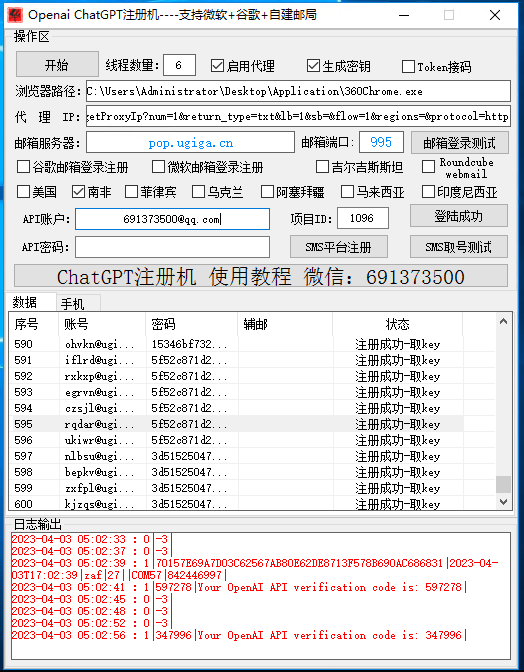Select row 597 nlbsu@ugi account
Screen dimensions: 524x672
(x=252, y=456)
